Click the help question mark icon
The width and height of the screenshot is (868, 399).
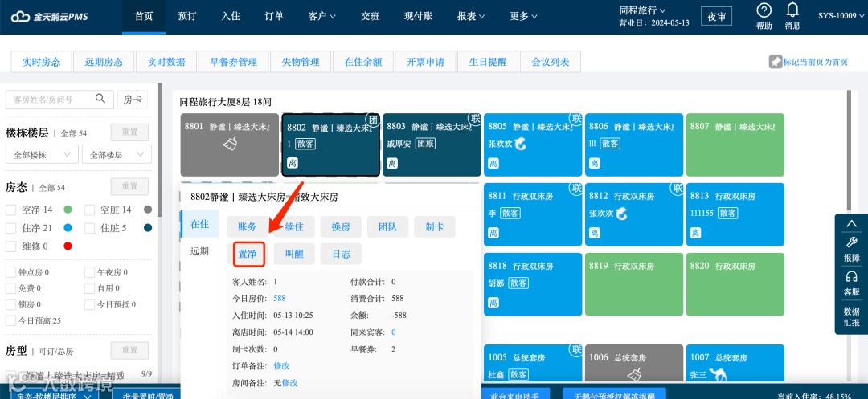pyautogui.click(x=764, y=10)
